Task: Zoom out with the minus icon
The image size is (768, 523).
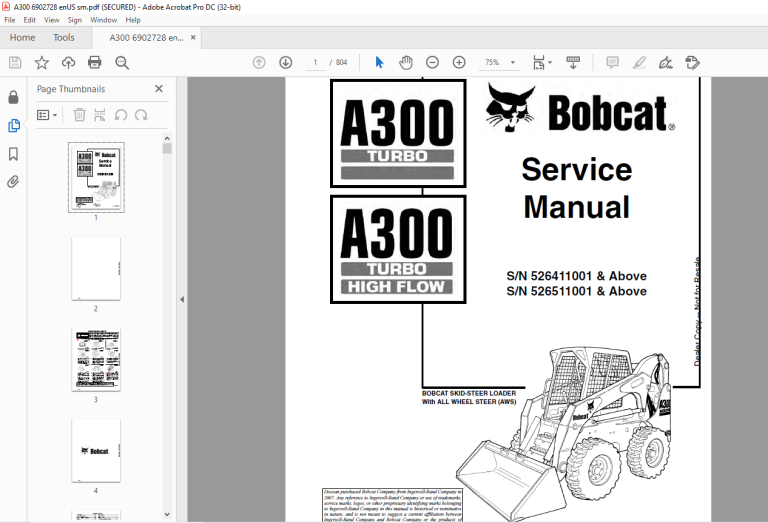Action: pos(432,63)
